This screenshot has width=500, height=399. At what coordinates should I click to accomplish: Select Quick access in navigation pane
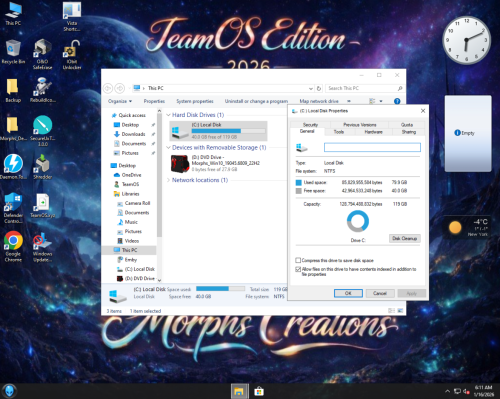coord(132,115)
